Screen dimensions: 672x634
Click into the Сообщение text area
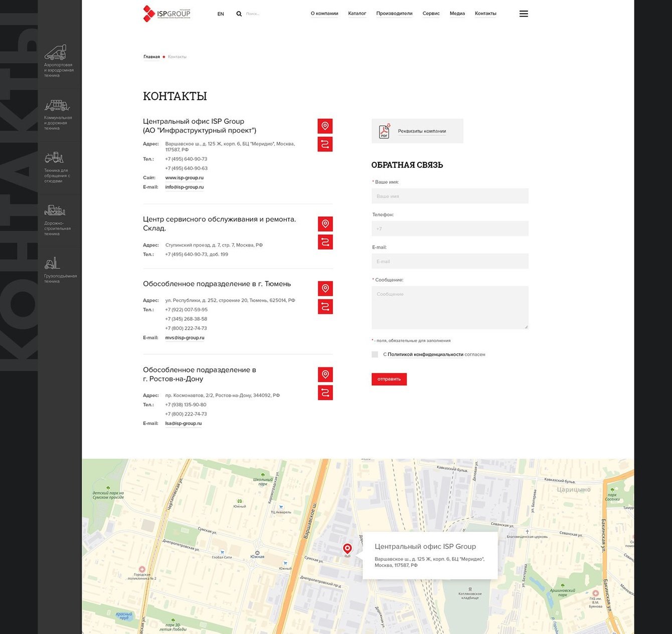pyautogui.click(x=450, y=307)
